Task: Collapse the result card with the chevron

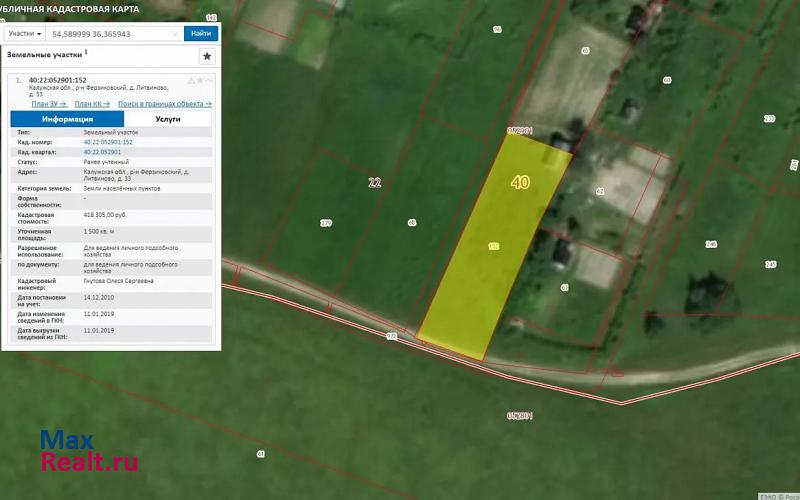Action: click(209, 80)
